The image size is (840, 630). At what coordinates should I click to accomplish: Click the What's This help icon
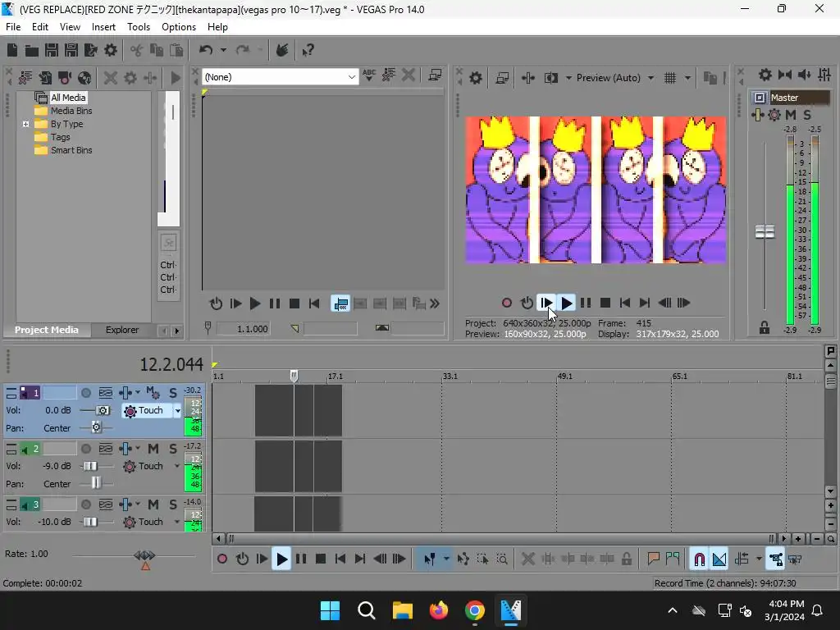coord(308,50)
